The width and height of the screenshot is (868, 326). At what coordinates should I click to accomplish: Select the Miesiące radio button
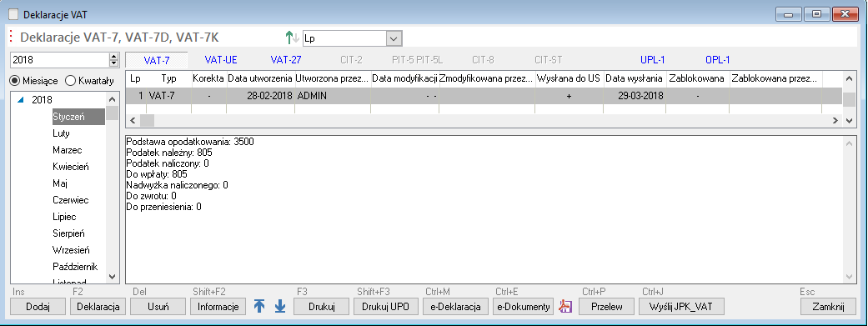15,80
